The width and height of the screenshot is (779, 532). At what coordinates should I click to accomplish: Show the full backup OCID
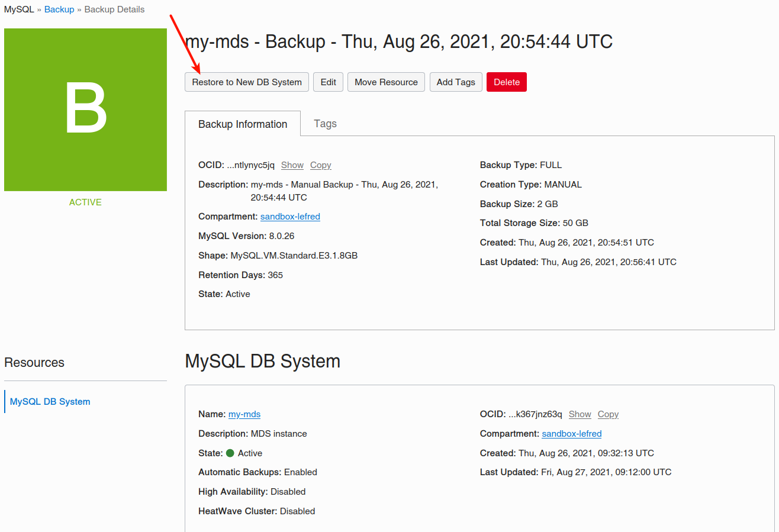click(292, 165)
